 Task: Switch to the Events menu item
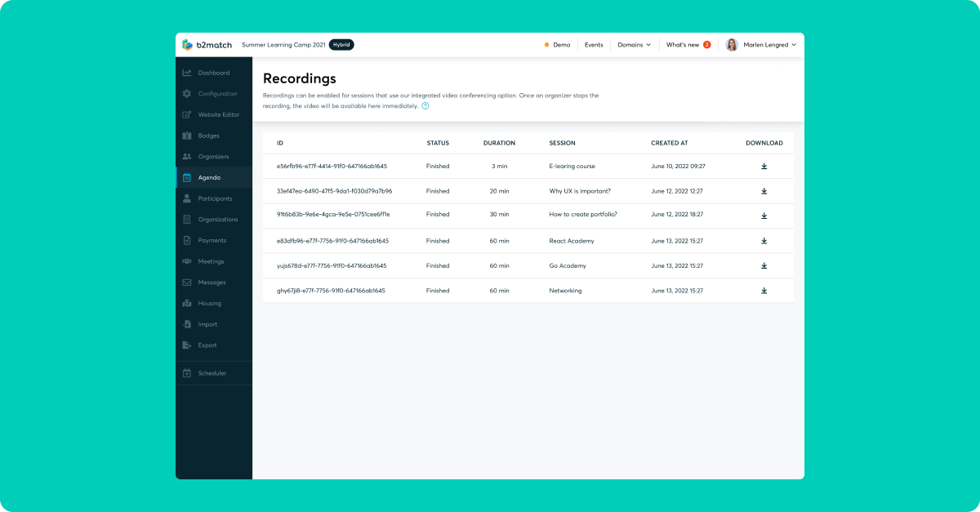pos(594,45)
